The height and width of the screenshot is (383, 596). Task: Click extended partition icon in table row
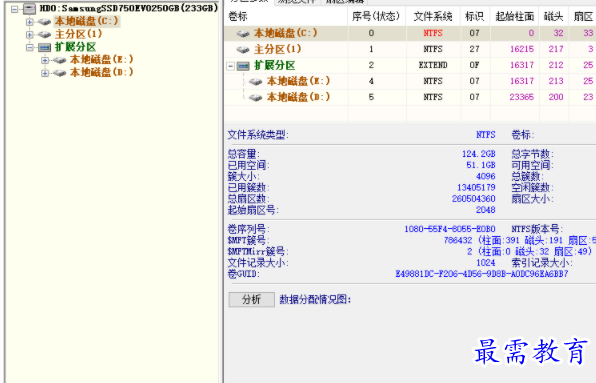point(243,66)
